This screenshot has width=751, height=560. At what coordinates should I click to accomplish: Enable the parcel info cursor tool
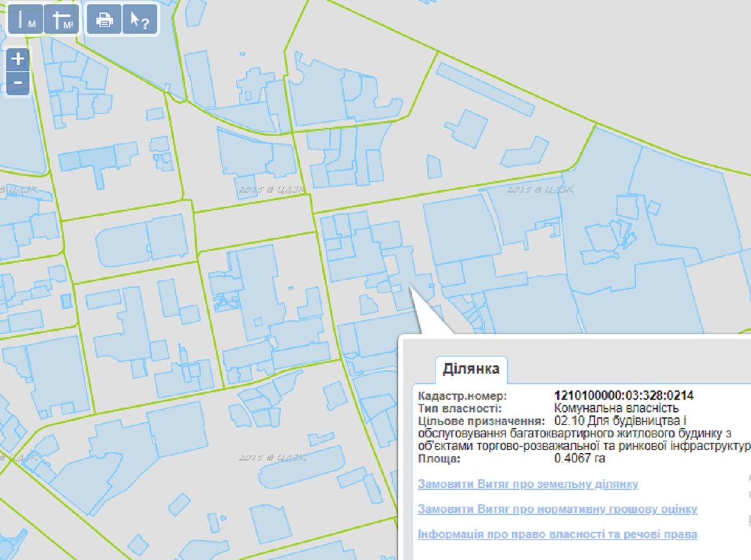(140, 20)
